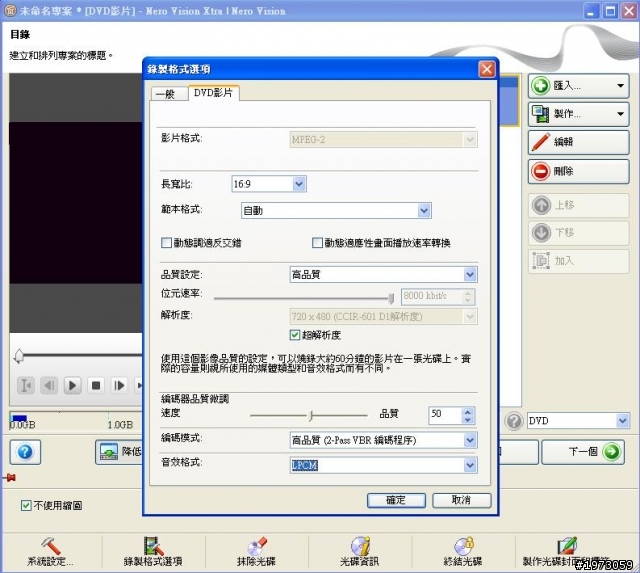Click the bitrate slider handle
The height and width of the screenshot is (573, 640).
coord(391,298)
